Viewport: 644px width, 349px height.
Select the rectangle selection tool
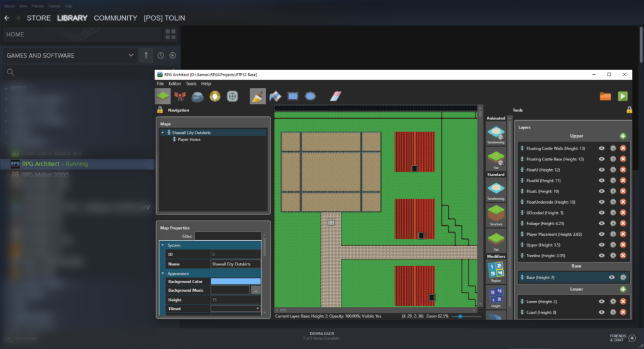pyautogui.click(x=293, y=96)
